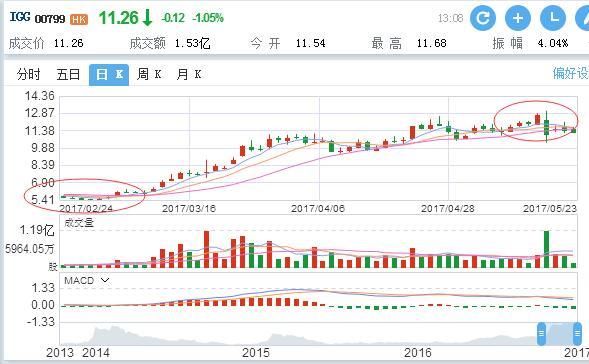Image resolution: width=589 pixels, height=364 pixels.
Task: Click the refresh circular arrow icon
Action: point(483,18)
